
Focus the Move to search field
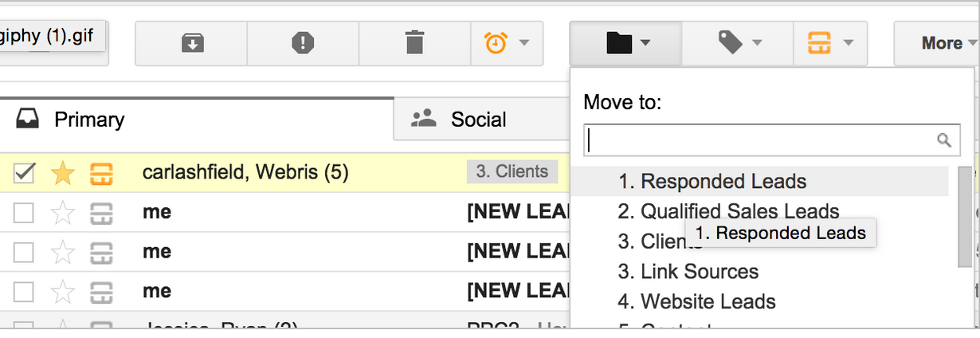tap(761, 141)
